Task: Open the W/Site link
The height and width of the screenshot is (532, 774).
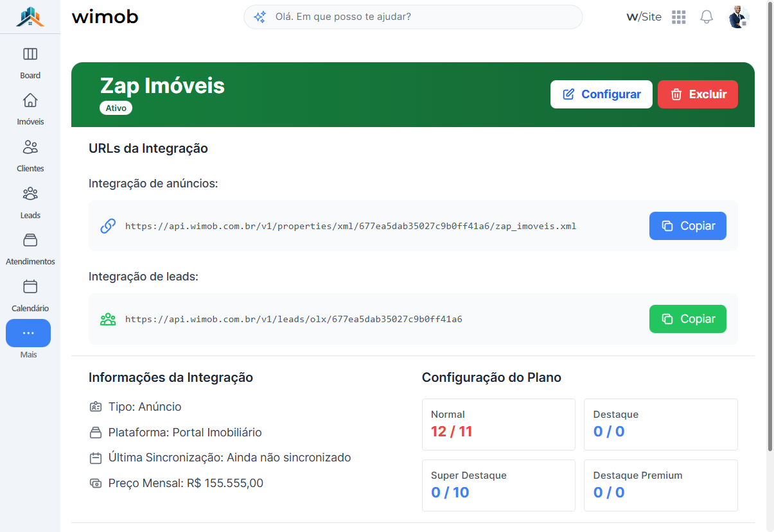Action: [644, 17]
